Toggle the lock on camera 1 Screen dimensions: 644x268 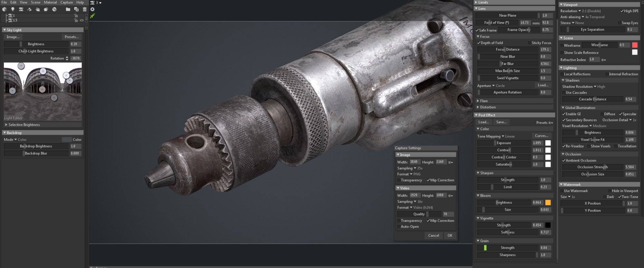pyautogui.click(x=76, y=15)
